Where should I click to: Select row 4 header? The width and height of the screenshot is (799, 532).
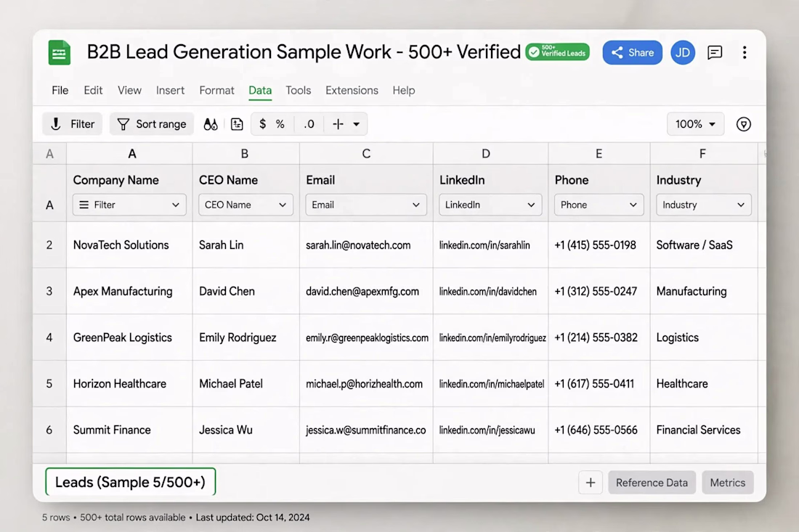(49, 337)
